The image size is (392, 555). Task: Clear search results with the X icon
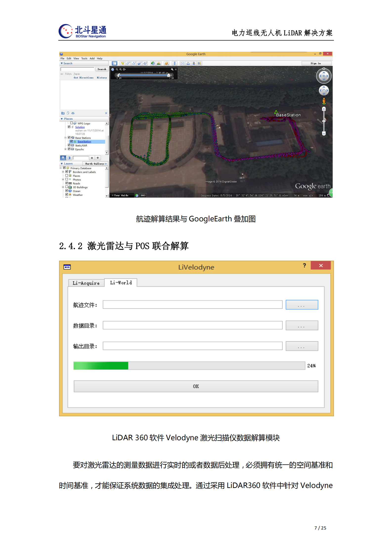click(106, 113)
